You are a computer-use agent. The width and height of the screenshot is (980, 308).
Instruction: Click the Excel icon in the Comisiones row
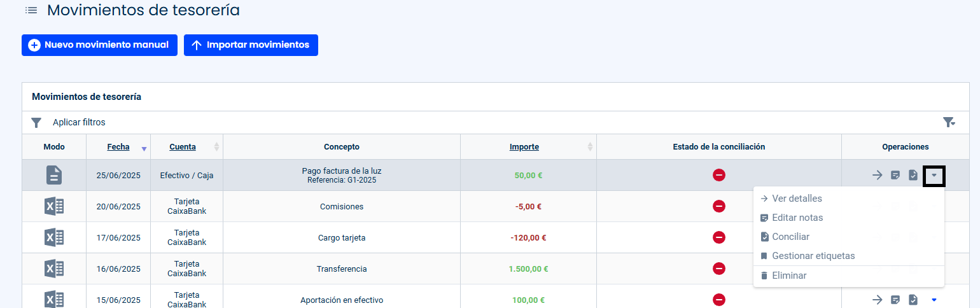pyautogui.click(x=54, y=206)
